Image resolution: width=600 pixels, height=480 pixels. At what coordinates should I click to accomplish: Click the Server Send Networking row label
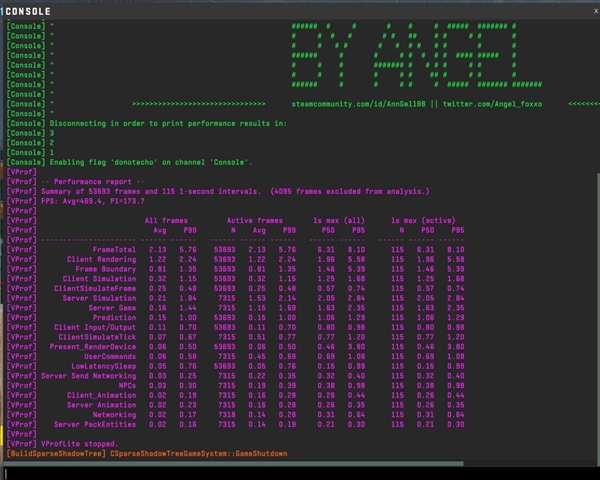point(88,376)
